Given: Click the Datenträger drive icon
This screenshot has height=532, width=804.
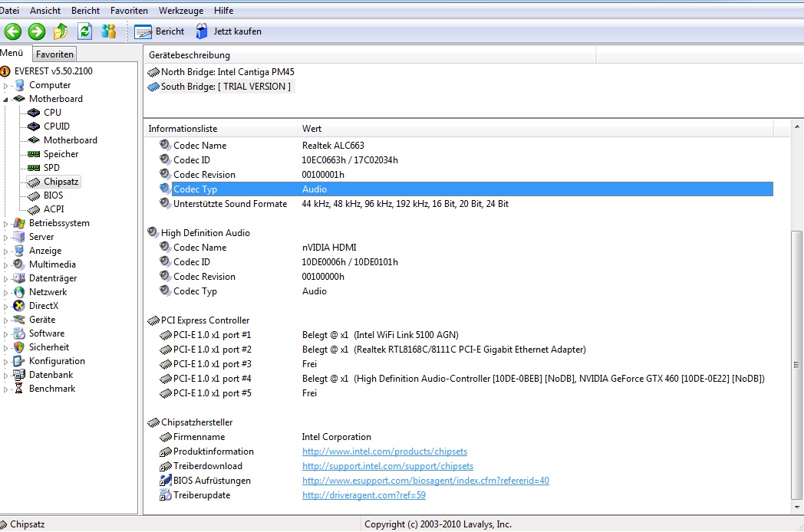Looking at the screenshot, I should click(19, 278).
